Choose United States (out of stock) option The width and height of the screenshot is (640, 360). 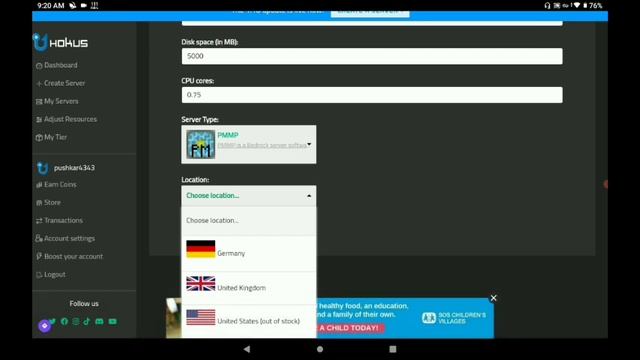249,321
